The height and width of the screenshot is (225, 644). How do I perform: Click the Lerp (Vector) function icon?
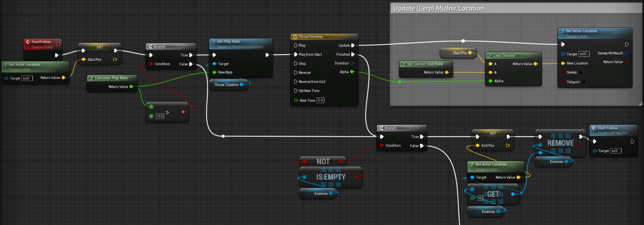490,56
